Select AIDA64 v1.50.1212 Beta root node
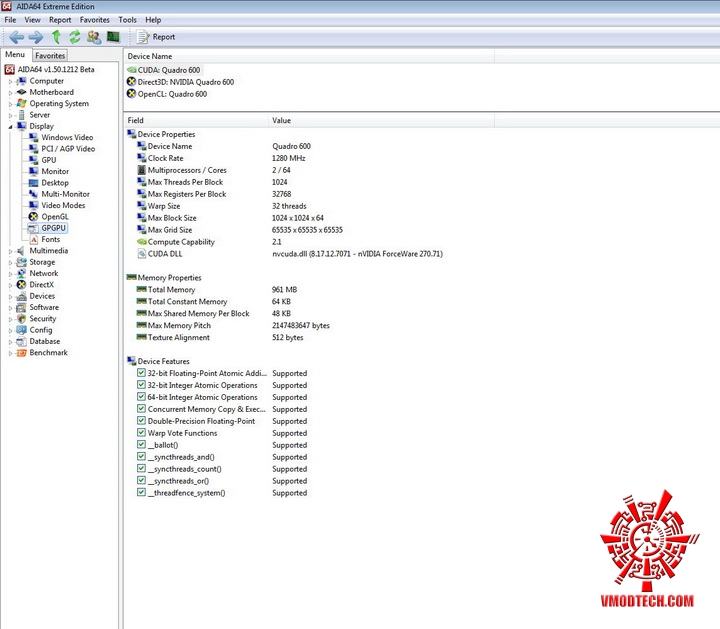 [x=50, y=69]
